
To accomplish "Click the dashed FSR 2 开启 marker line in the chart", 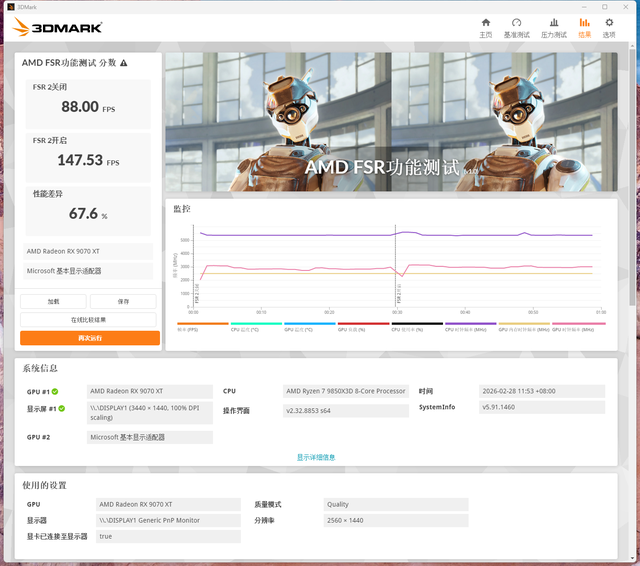I will click(395, 265).
